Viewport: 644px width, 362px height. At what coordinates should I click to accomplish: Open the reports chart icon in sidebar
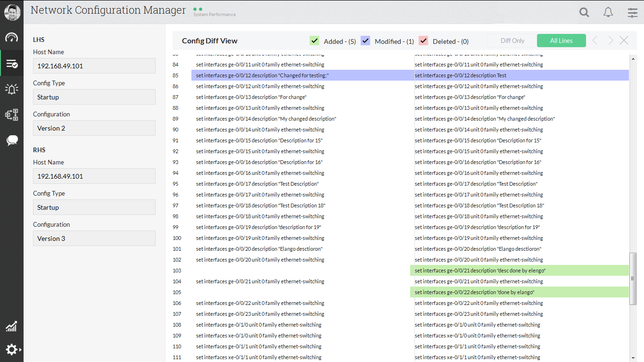click(x=11, y=326)
